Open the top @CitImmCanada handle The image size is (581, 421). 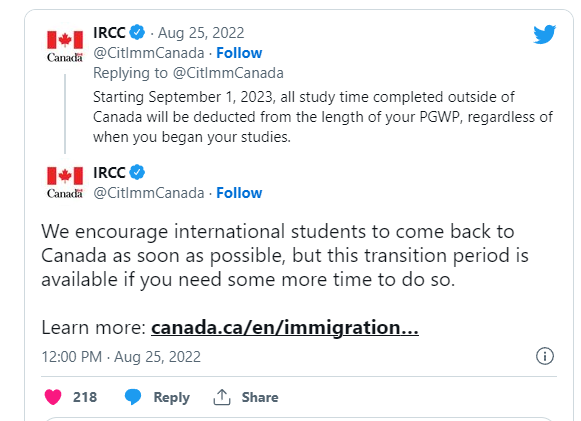pos(149,53)
